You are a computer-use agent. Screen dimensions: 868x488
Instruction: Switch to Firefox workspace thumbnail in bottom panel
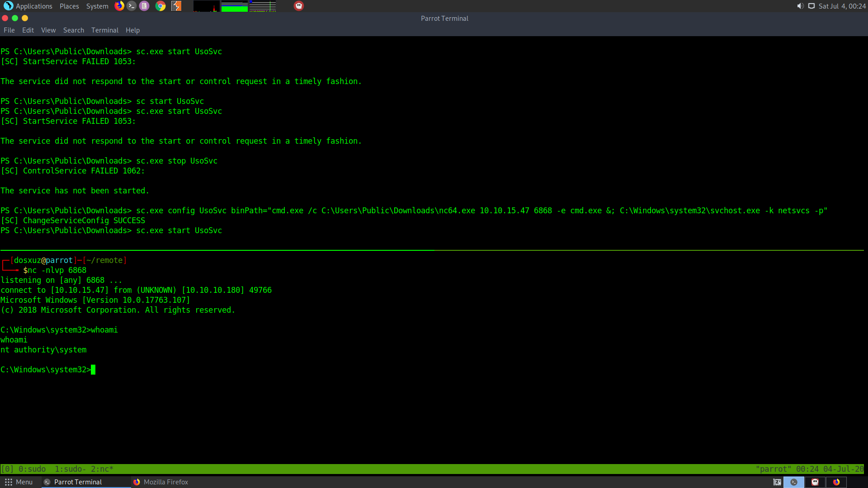click(x=836, y=482)
